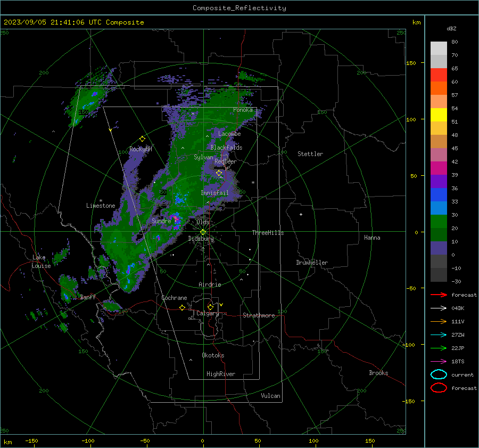Pick the royal blue 33-36 dBZ swatch
The image size is (479, 448).
(x=439, y=195)
